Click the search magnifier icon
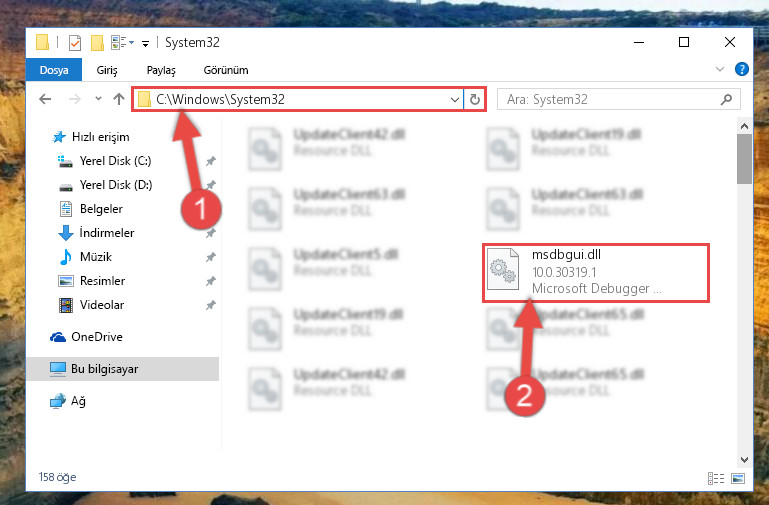The height and width of the screenshot is (505, 769). pyautogui.click(x=726, y=100)
